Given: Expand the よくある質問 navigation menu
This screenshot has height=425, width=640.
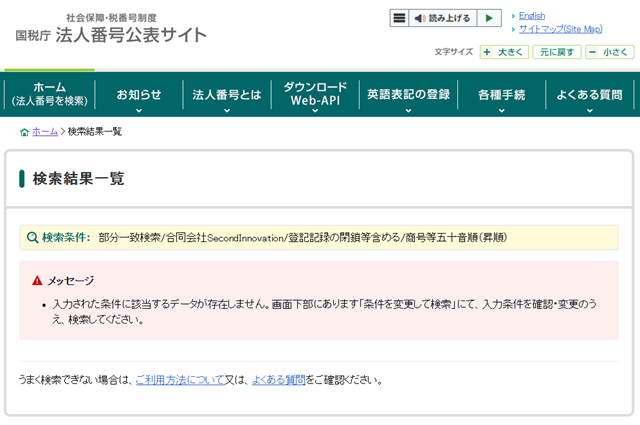Looking at the screenshot, I should (x=589, y=96).
